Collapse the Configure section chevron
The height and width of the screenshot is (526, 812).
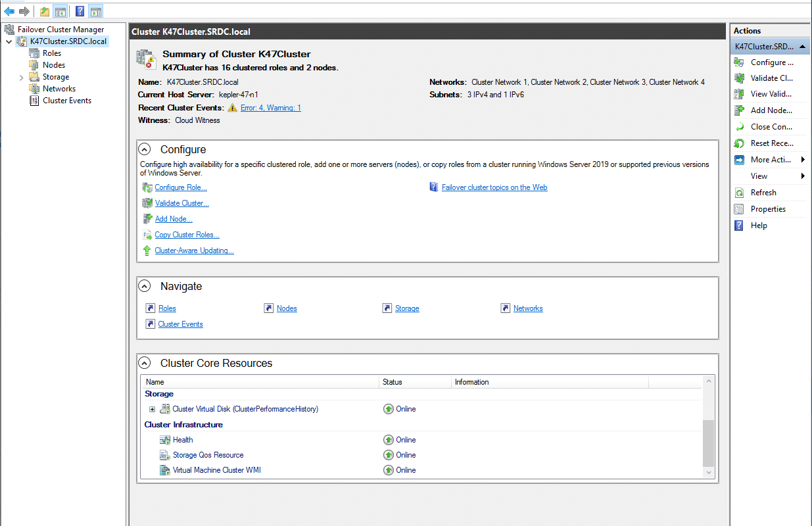(x=145, y=149)
